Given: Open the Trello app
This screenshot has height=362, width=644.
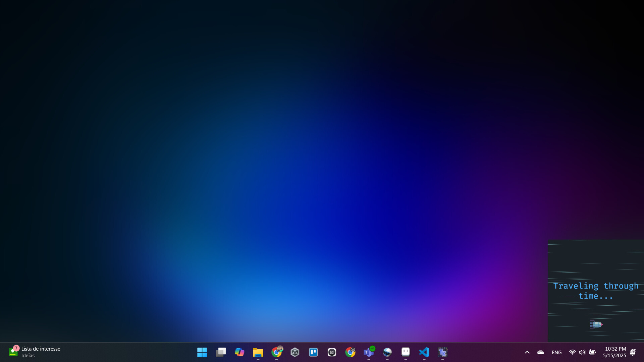Looking at the screenshot, I should click(x=313, y=352).
